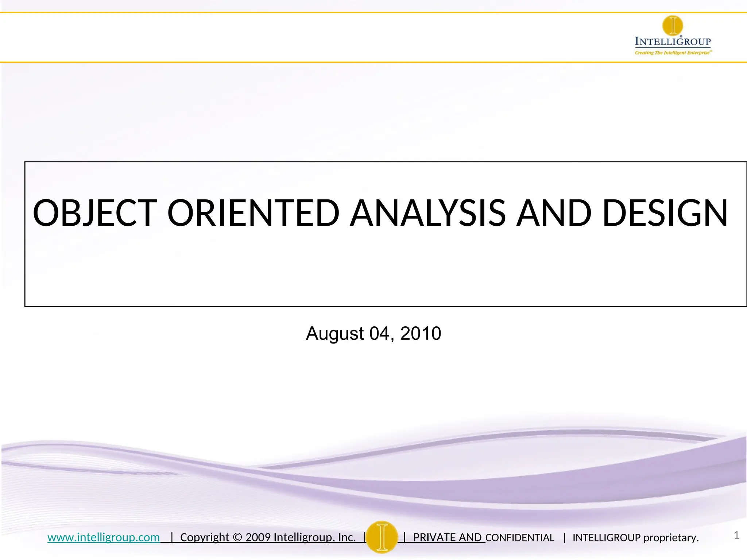Click the INTELLIGROUP proprietary footer text
Viewport: 747px width, 560px height.
coord(635,538)
